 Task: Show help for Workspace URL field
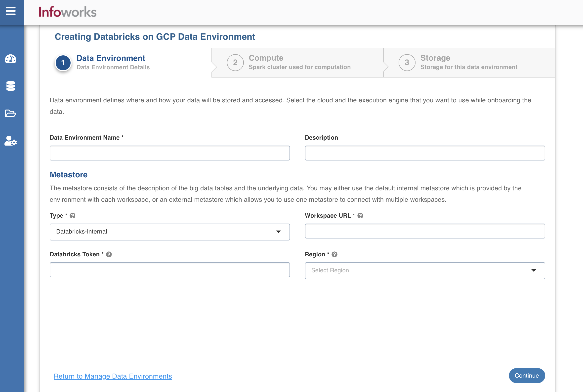tap(360, 215)
